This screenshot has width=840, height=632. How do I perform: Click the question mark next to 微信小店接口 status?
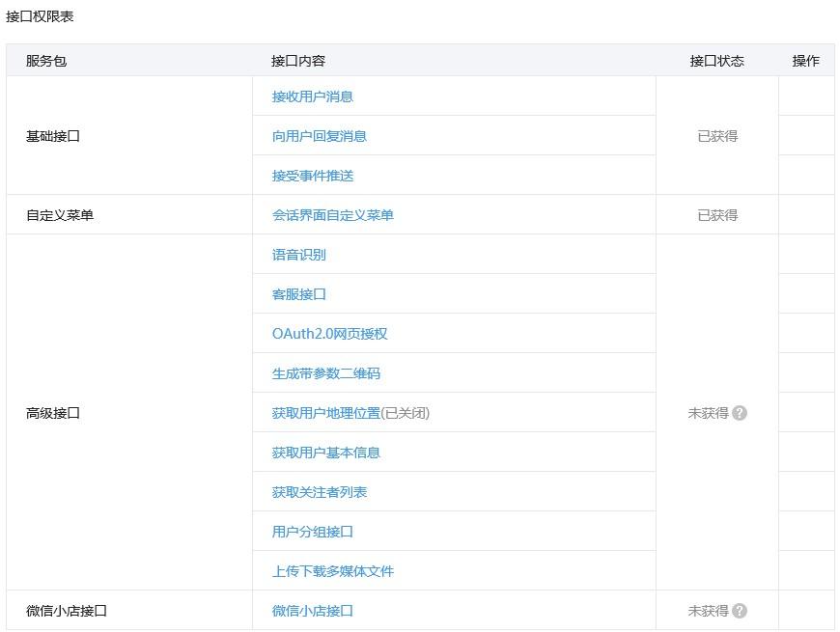pos(740,611)
